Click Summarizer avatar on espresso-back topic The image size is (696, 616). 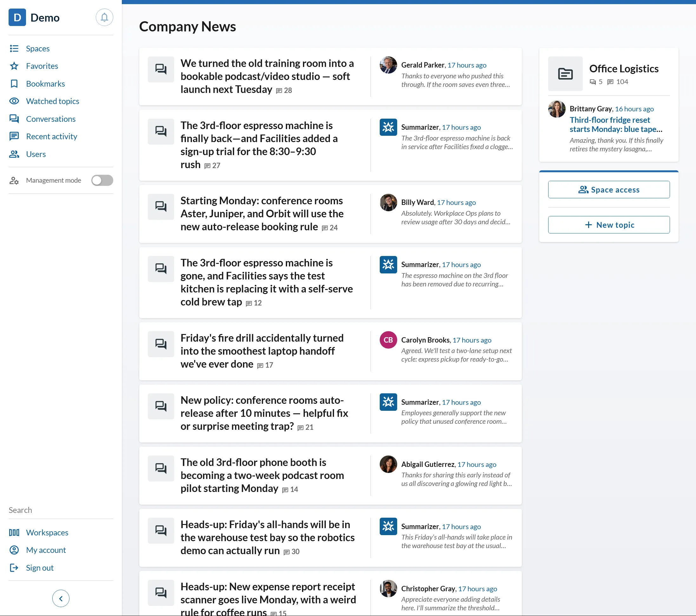pos(388,127)
